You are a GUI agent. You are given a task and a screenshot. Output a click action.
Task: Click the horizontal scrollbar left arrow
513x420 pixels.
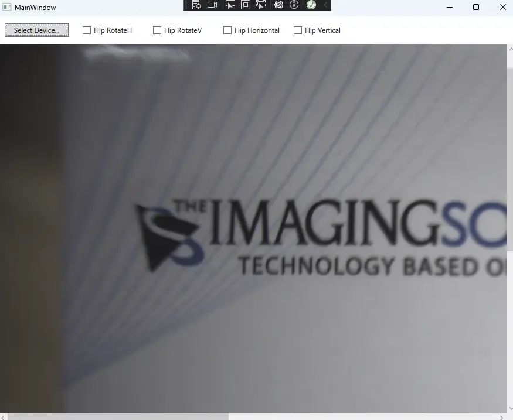pyautogui.click(x=2, y=417)
